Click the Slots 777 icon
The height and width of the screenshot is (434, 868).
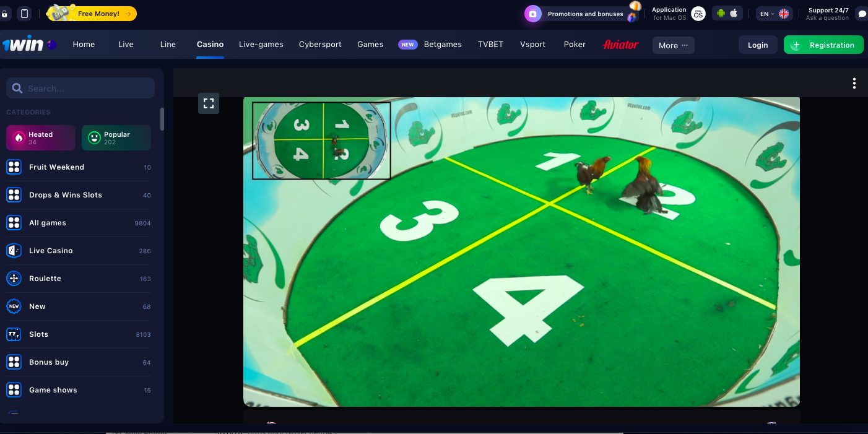[14, 334]
